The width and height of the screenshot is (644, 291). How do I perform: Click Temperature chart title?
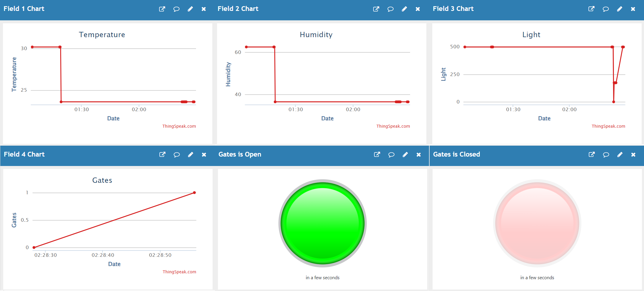[102, 34]
